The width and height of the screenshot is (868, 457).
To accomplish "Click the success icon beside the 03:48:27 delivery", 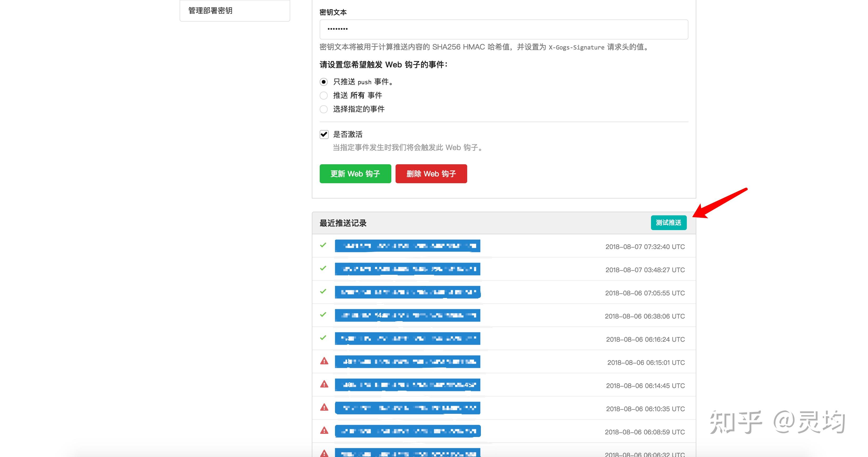I will (323, 269).
